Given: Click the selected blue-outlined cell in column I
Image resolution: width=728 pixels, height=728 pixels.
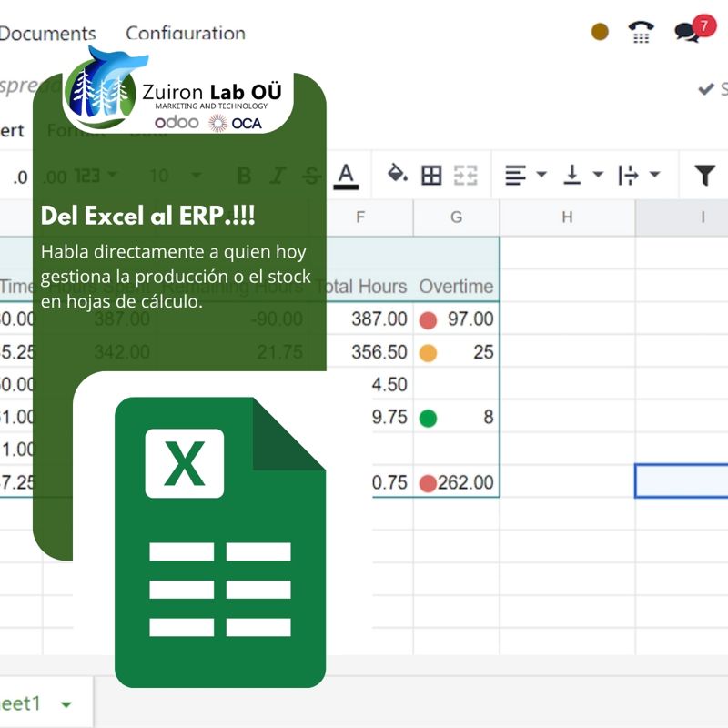Looking at the screenshot, I should pyautogui.click(x=682, y=481).
